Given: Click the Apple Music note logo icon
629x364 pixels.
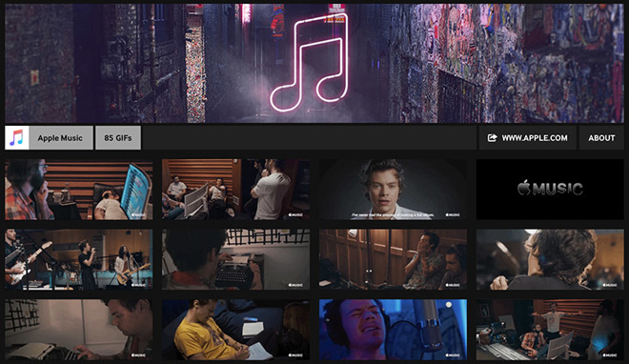Looking at the screenshot, I should click(17, 137).
